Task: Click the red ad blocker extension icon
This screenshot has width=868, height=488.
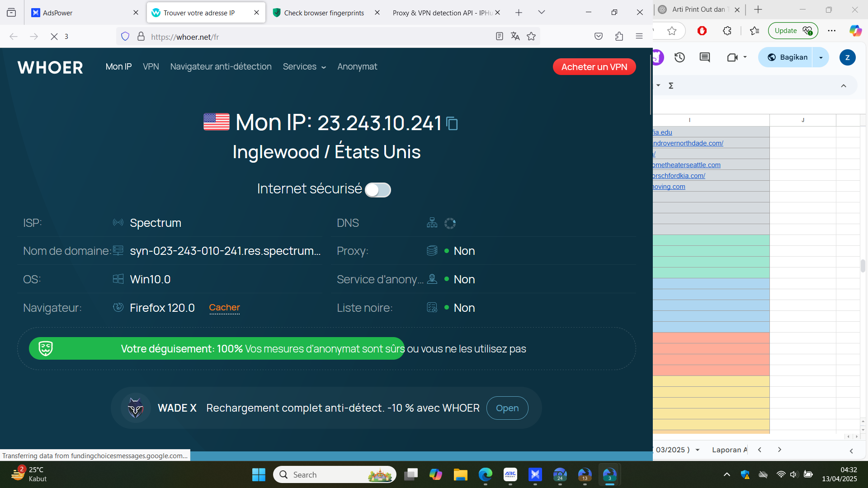Action: point(702,31)
